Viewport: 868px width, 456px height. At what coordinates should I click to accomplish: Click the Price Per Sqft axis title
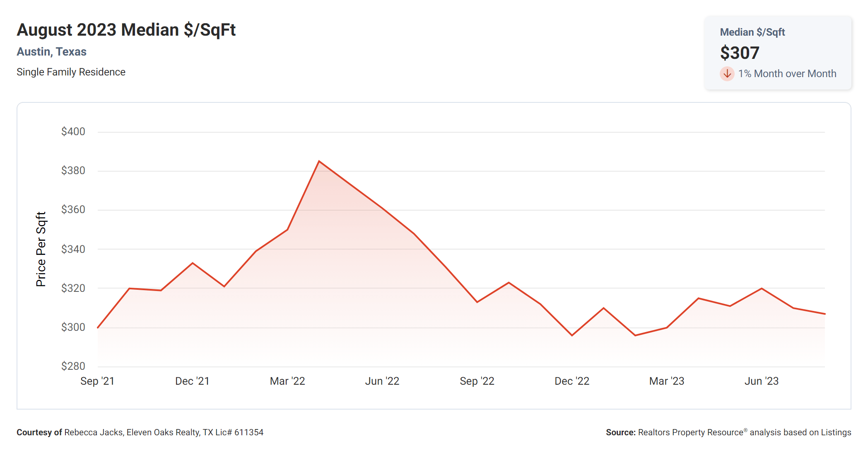(41, 249)
